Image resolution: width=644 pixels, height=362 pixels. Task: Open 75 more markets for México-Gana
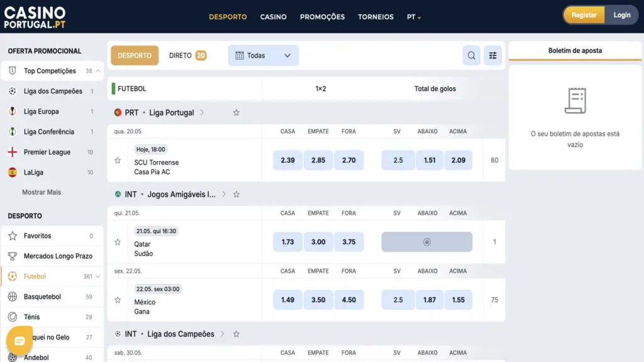click(x=494, y=300)
